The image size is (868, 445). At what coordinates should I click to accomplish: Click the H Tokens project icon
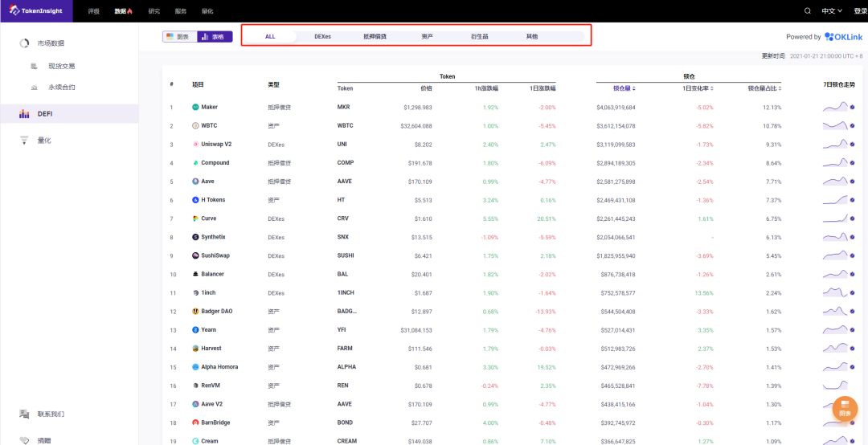(x=195, y=200)
